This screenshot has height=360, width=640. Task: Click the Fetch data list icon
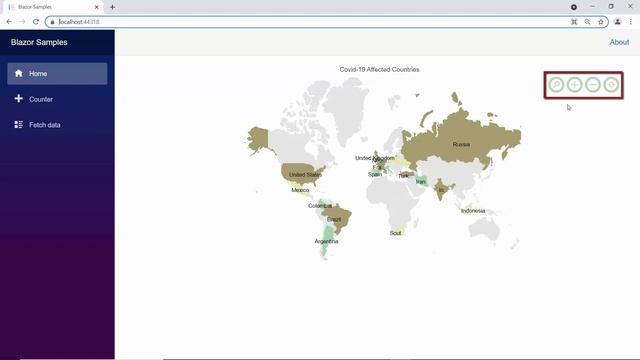[x=18, y=124]
